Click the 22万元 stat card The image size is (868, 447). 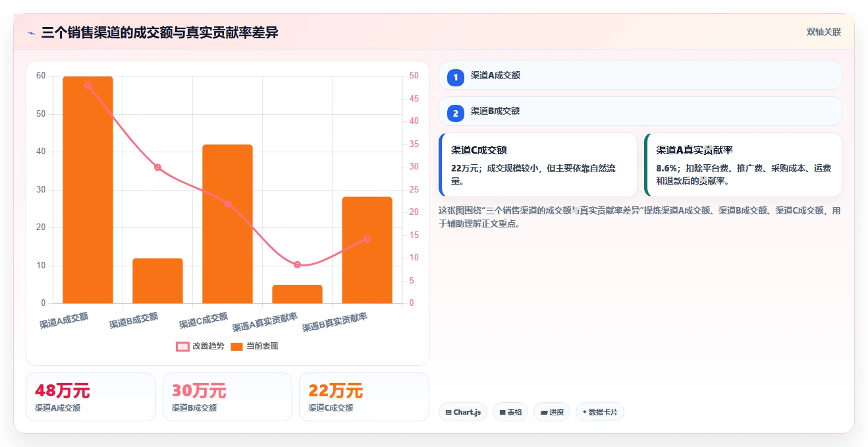[x=364, y=397]
